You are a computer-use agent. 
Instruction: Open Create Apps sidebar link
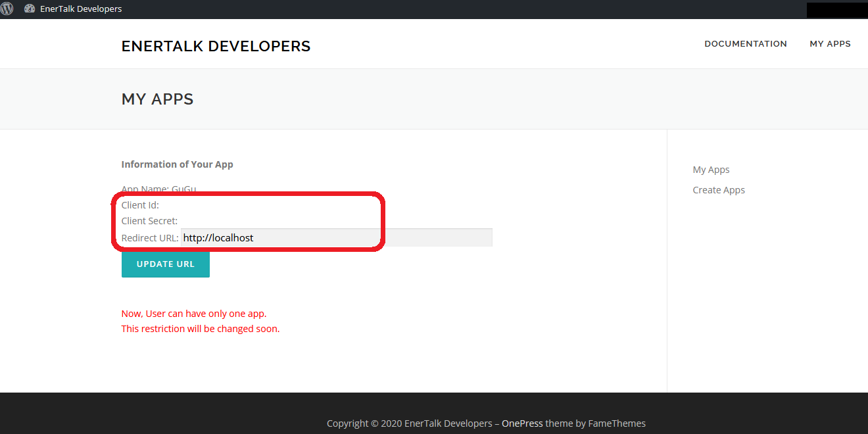click(x=719, y=190)
